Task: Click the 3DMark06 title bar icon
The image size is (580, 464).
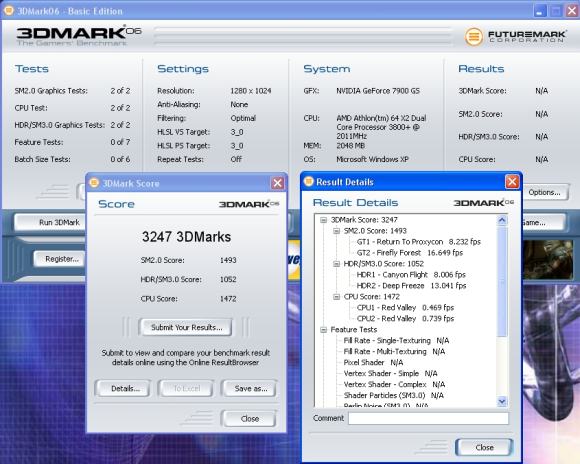Action: coord(9,10)
